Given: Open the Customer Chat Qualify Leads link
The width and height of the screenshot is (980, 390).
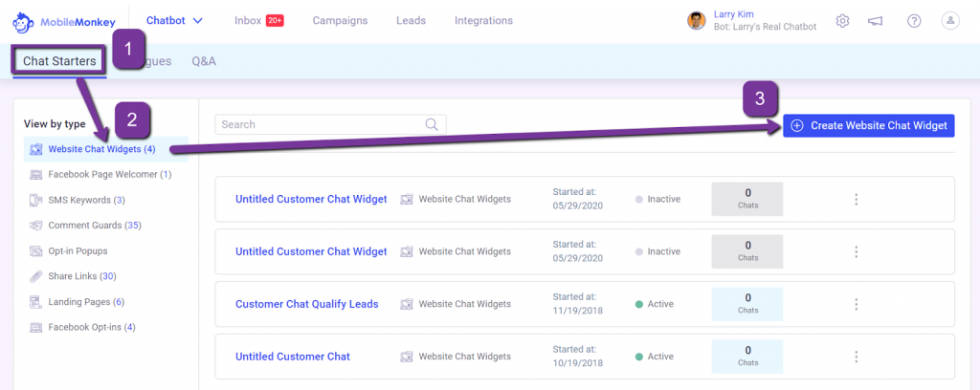Looking at the screenshot, I should (x=307, y=304).
